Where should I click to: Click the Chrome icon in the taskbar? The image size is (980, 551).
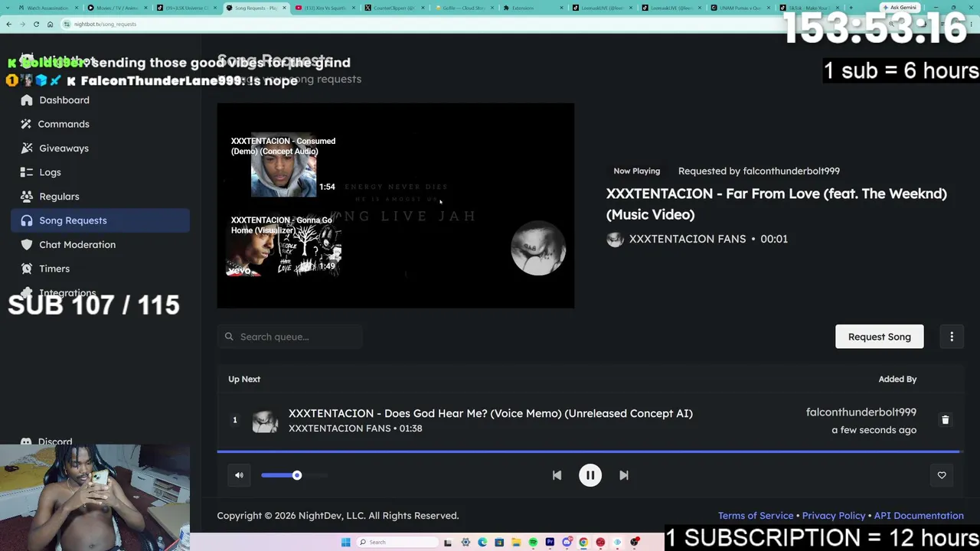[x=583, y=543]
